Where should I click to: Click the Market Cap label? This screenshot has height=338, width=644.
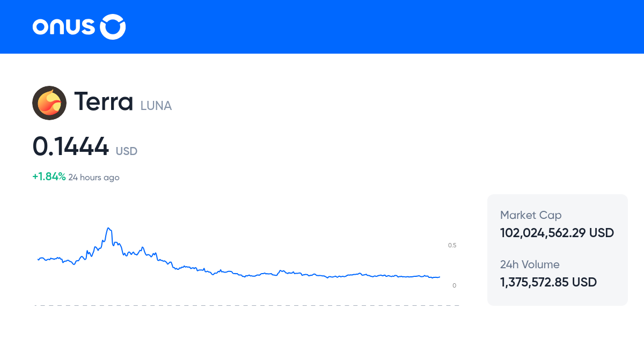coord(531,215)
